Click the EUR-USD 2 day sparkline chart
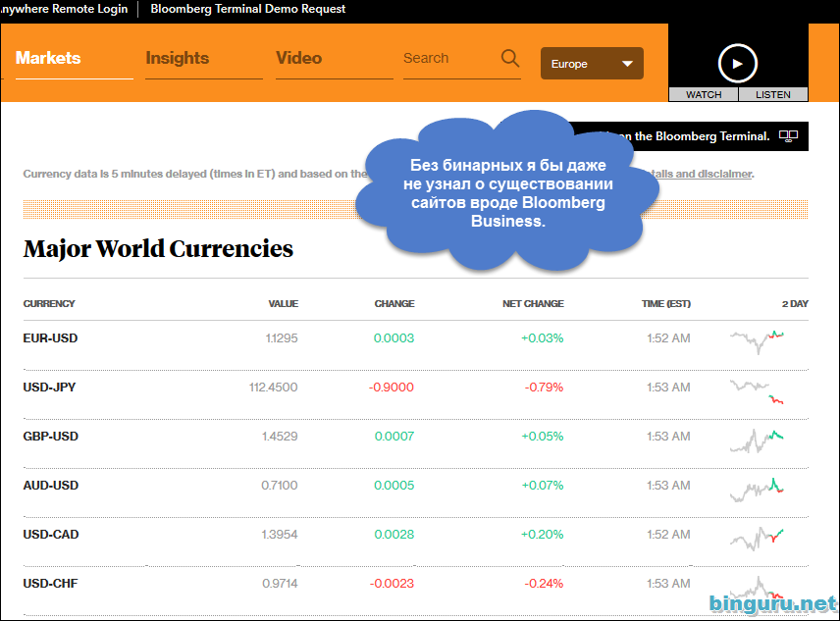 [757, 341]
